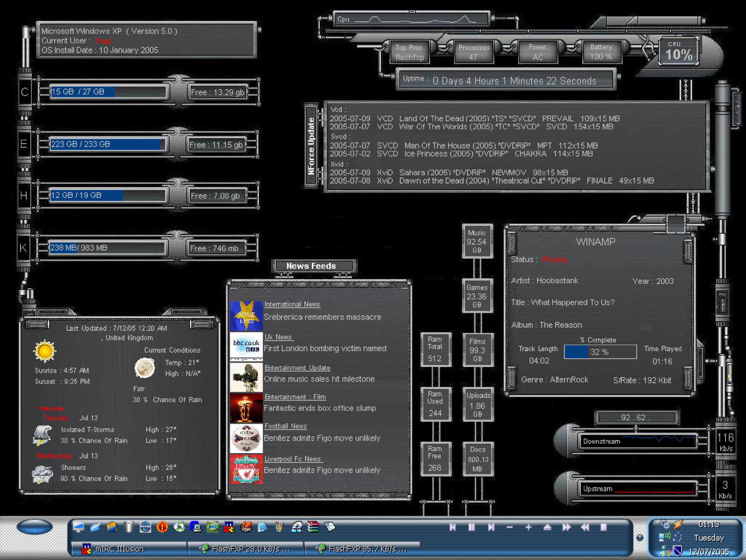This screenshot has height=560, width=746.
Task: Open the Uk News feed link
Action: tap(279, 337)
